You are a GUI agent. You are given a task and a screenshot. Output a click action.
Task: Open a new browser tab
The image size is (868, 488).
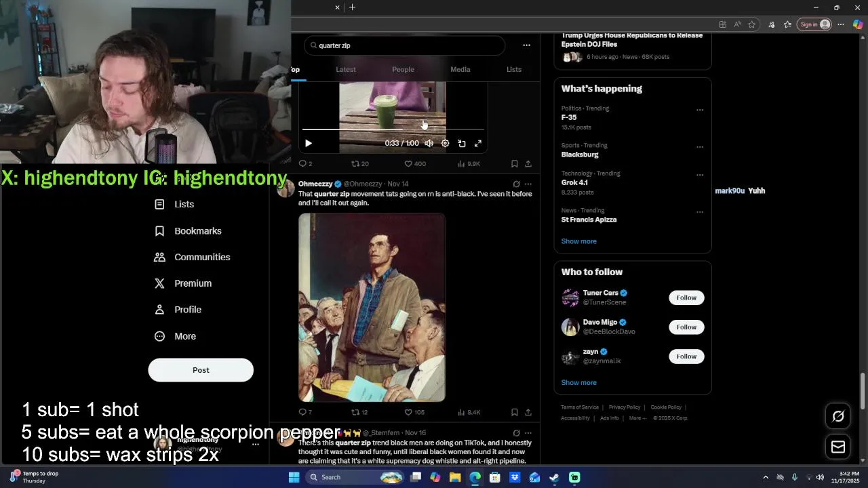tap(352, 7)
